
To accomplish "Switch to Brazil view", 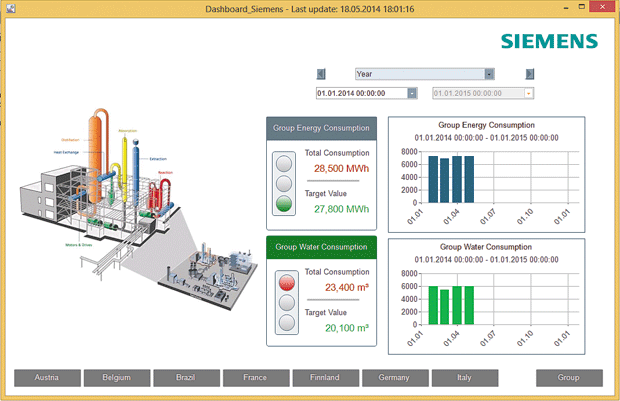I will 187,378.
